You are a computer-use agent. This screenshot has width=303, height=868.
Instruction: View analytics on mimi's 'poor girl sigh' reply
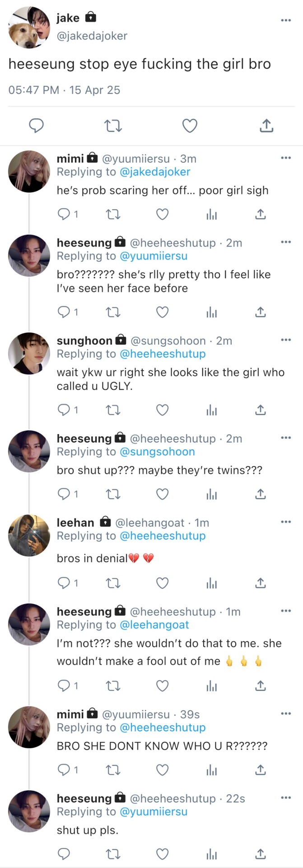[211, 214]
